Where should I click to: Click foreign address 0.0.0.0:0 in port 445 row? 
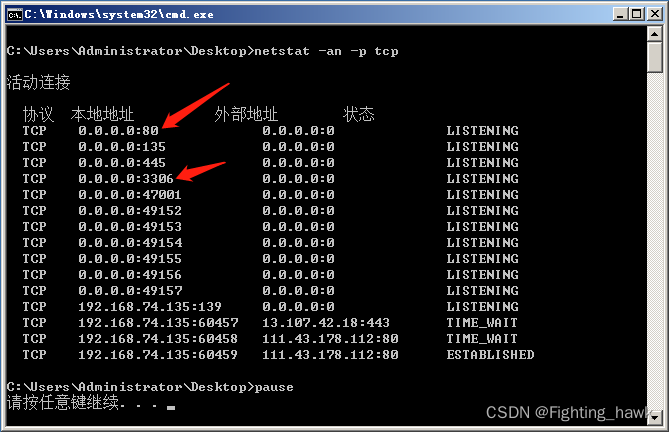[298, 162]
